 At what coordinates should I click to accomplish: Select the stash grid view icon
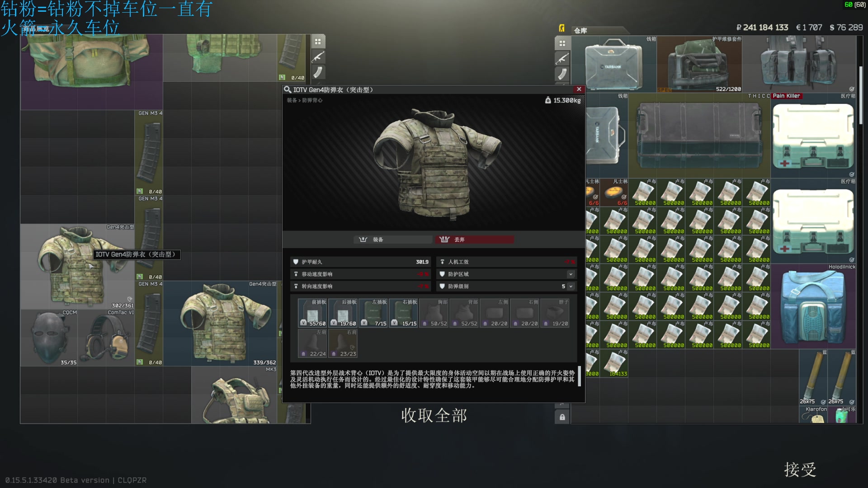(x=562, y=43)
